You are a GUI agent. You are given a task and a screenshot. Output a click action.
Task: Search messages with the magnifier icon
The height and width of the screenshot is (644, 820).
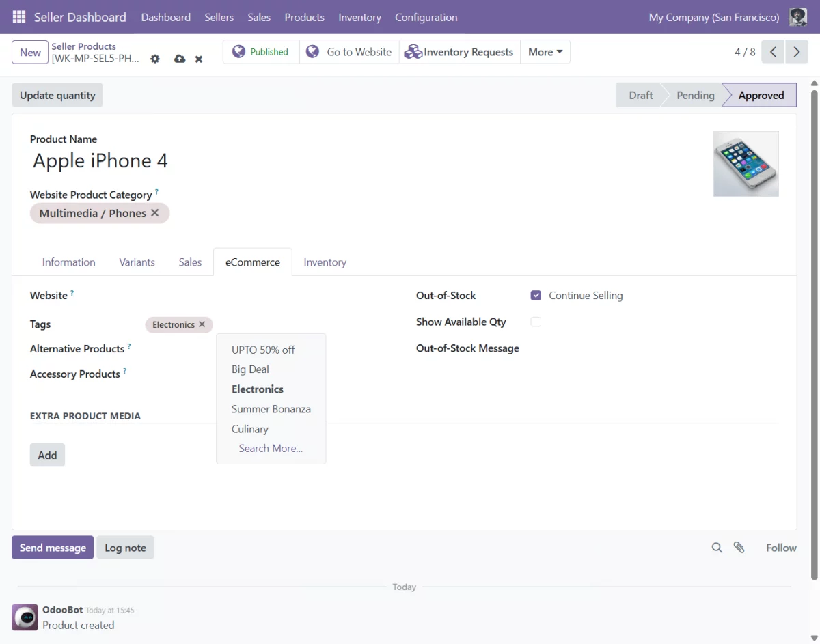coord(717,547)
